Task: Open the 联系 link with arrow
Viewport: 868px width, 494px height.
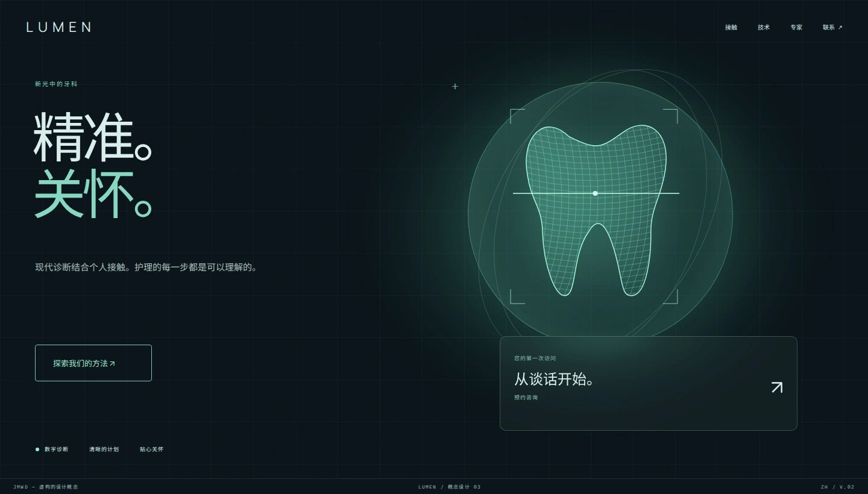Action: click(832, 27)
